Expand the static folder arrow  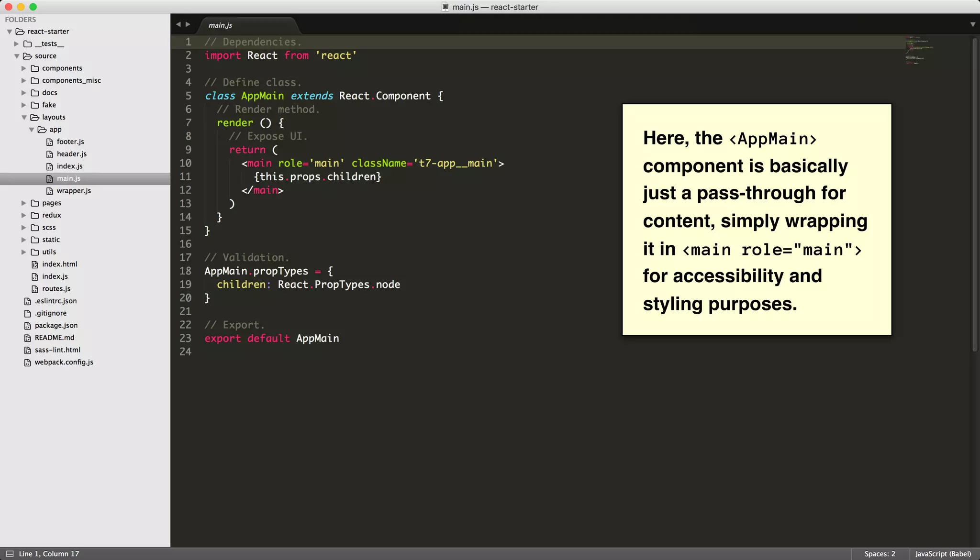(23, 240)
